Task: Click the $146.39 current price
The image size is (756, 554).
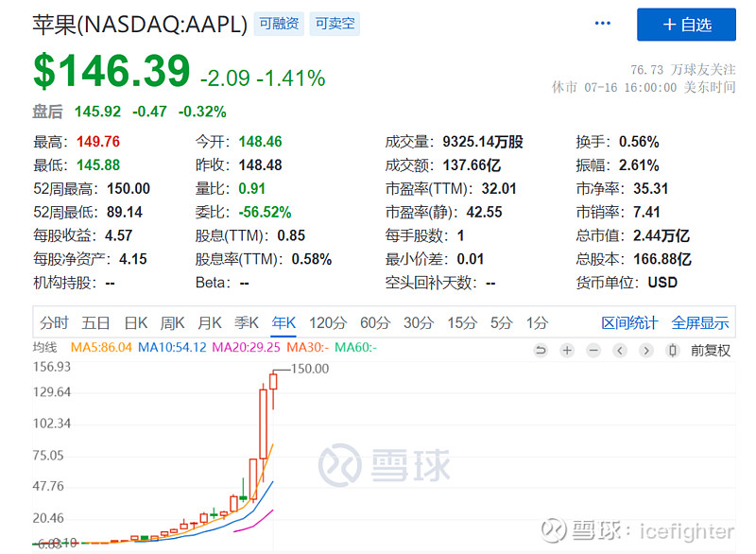Action: click(x=112, y=71)
